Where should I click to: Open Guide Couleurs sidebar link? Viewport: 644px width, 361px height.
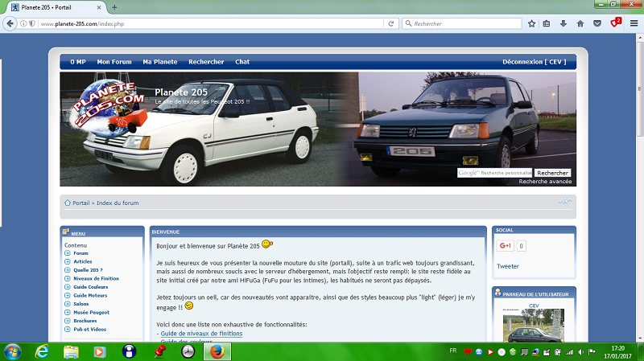tap(91, 287)
